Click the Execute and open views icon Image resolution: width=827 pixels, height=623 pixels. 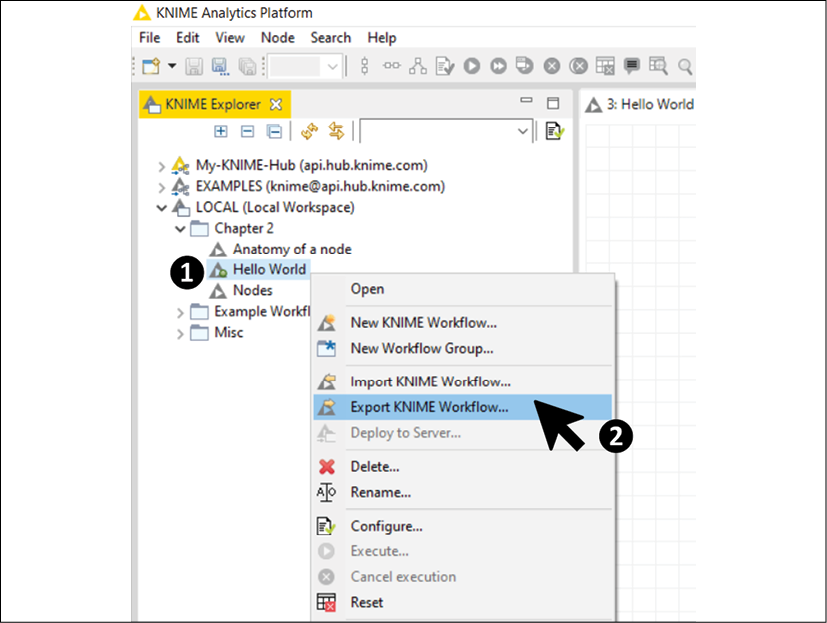[x=524, y=66]
